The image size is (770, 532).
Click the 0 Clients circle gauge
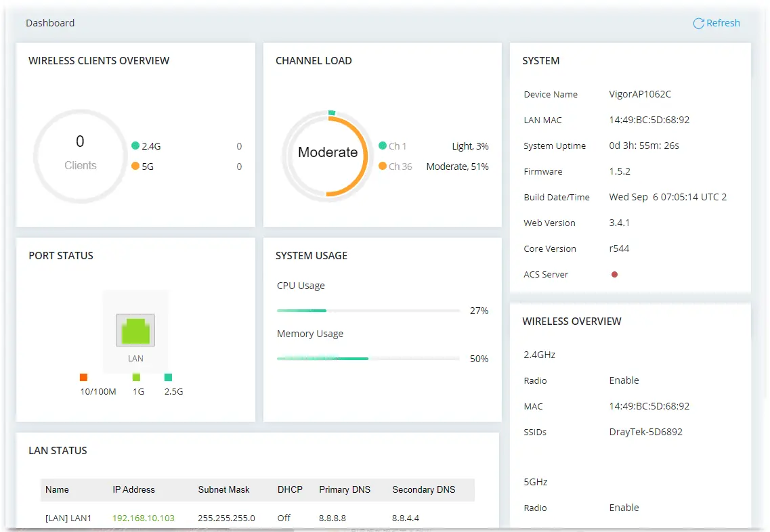[80, 155]
